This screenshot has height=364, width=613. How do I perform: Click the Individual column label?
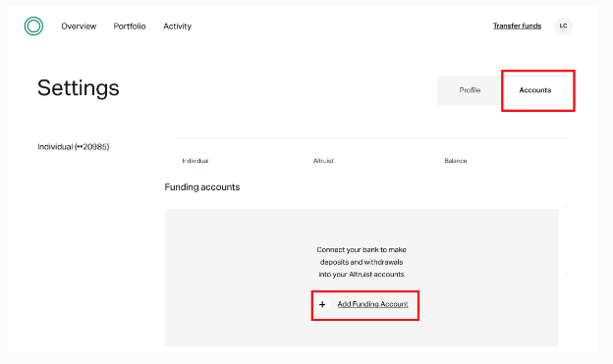tap(195, 161)
